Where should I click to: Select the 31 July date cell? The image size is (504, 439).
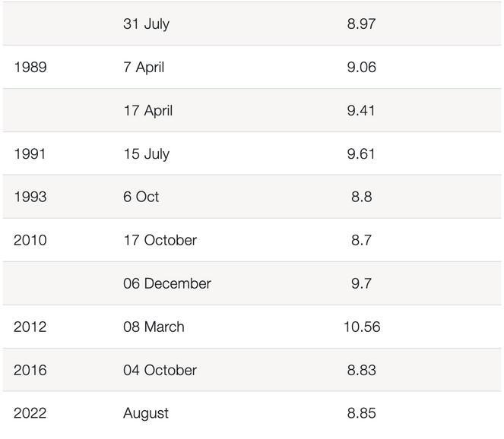pyautogui.click(x=146, y=24)
